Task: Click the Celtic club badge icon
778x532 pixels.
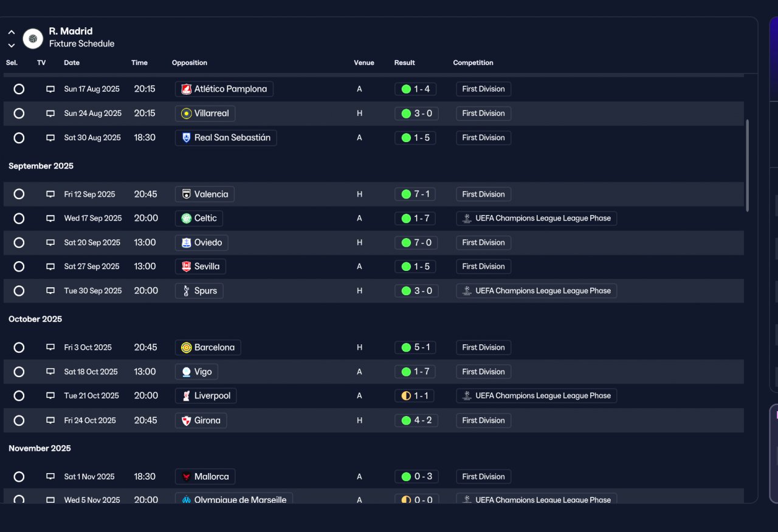Action: pyautogui.click(x=187, y=219)
